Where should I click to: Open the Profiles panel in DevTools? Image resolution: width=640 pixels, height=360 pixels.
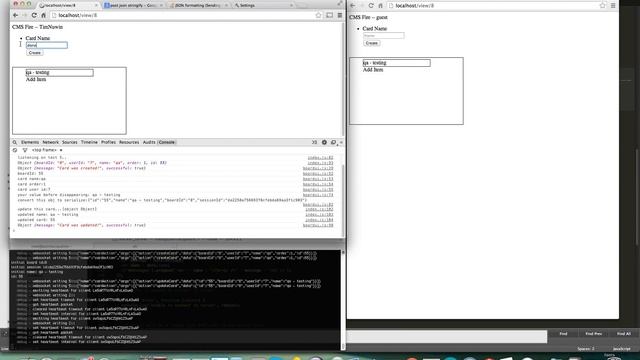(x=108, y=142)
